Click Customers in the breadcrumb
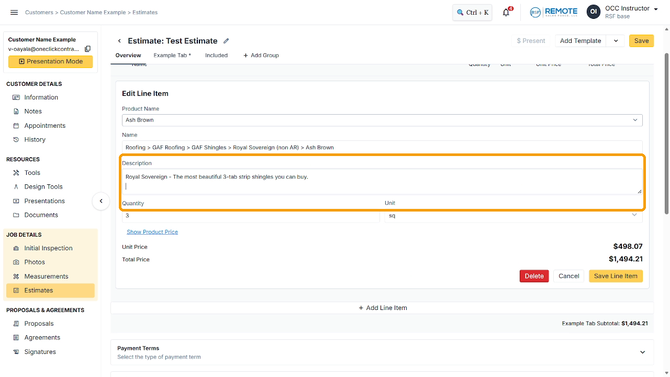This screenshot has width=670, height=377. click(x=39, y=12)
